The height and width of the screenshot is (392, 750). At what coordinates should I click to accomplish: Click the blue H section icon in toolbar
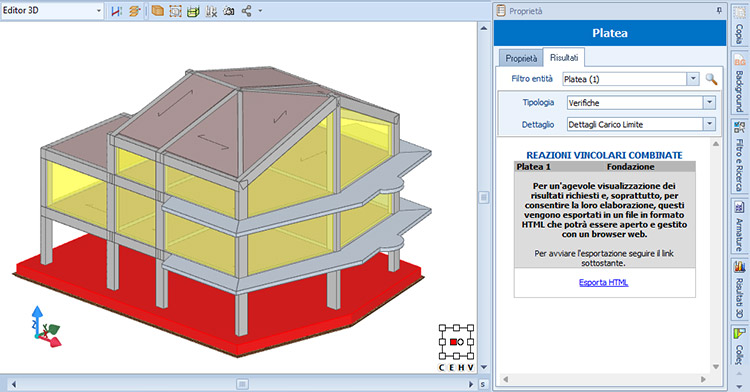pos(116,11)
